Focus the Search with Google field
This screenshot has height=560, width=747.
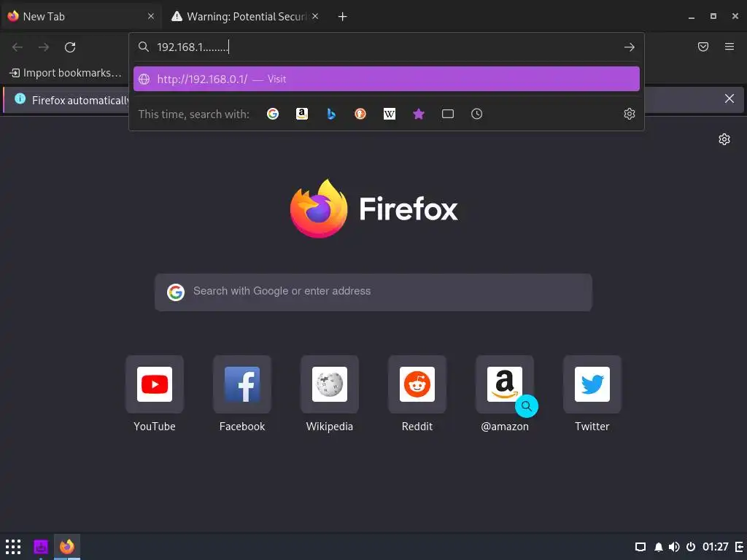point(373,292)
